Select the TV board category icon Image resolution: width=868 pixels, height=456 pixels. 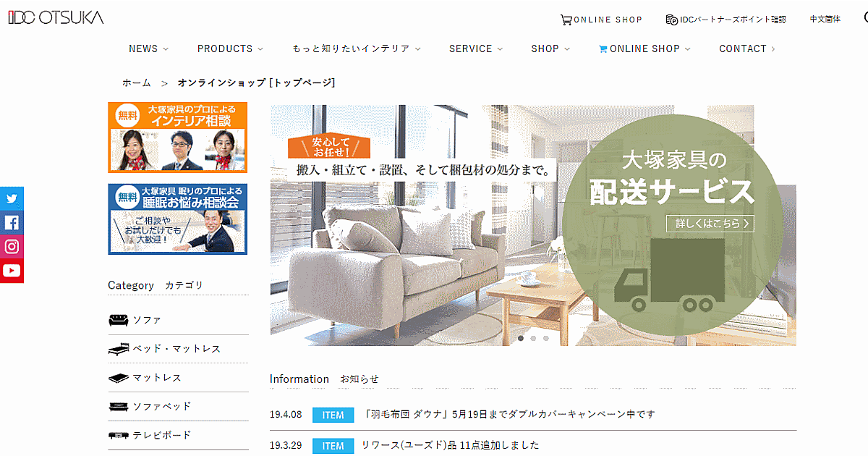click(x=119, y=436)
